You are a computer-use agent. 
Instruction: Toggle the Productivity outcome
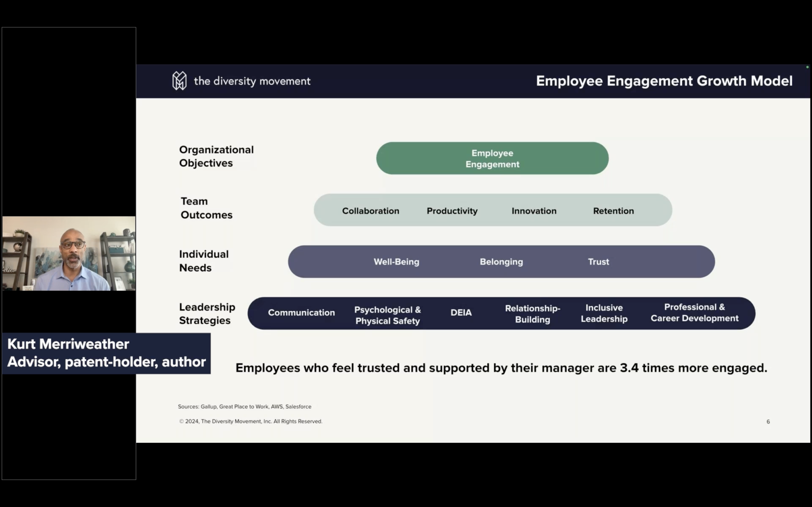tap(452, 211)
